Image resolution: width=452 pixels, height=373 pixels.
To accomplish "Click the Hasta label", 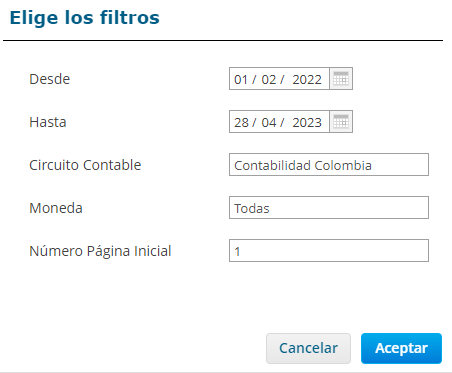I will coord(48,122).
